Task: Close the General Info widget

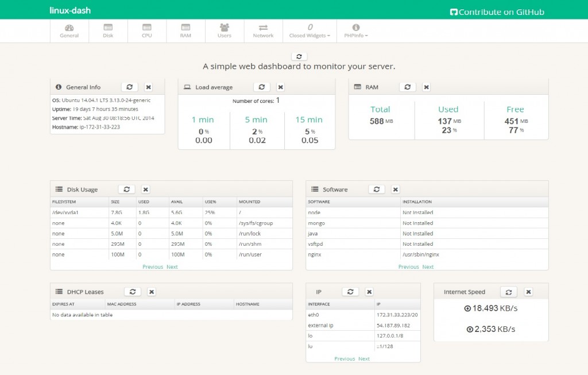Action: (148, 87)
